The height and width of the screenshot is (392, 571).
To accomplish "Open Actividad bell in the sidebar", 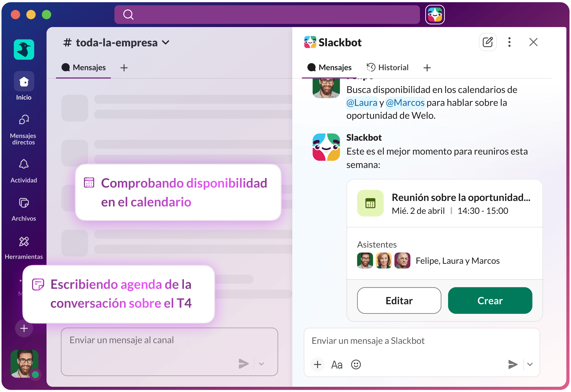I will coord(24,171).
